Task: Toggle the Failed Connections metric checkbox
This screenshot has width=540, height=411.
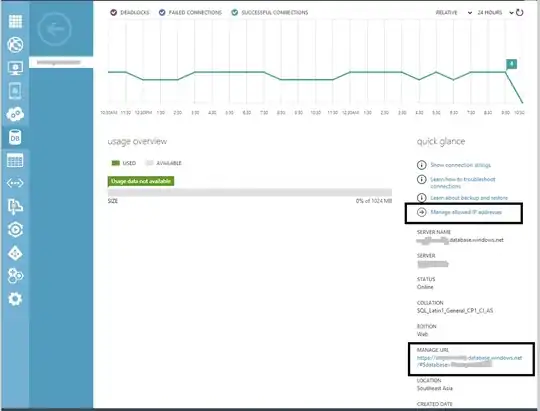Action: 162,12
